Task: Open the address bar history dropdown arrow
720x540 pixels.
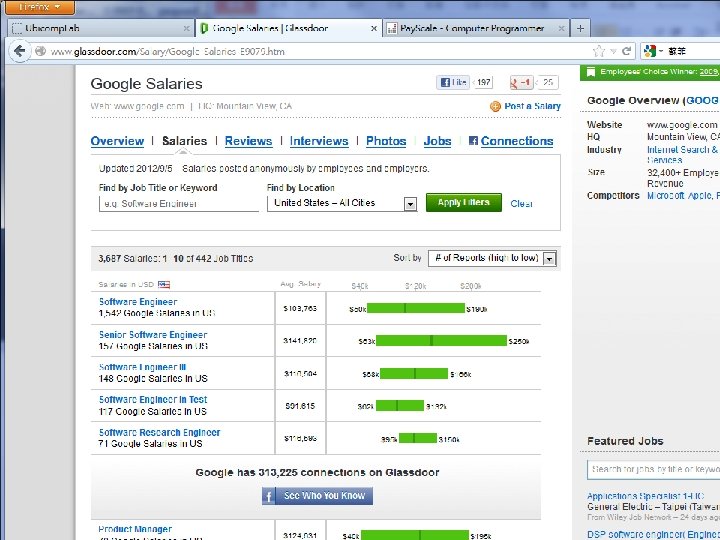Action: click(x=613, y=51)
